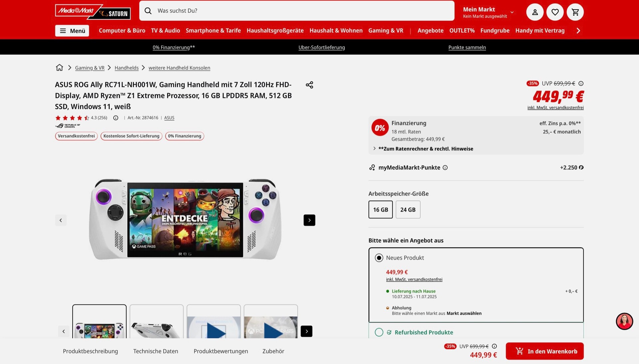Screen dimensions: 639x364
Task: Click info icon next to star rating
Action: click(115, 118)
